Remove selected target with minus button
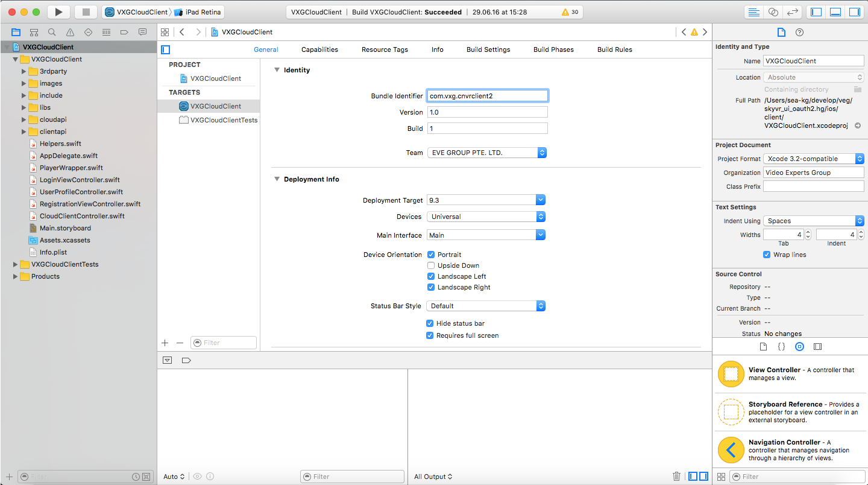Image resolution: width=868 pixels, height=485 pixels. [x=180, y=343]
